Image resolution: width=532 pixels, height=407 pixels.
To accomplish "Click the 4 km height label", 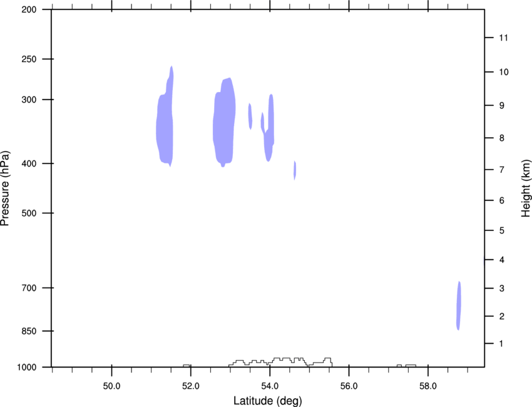I will [502, 260].
